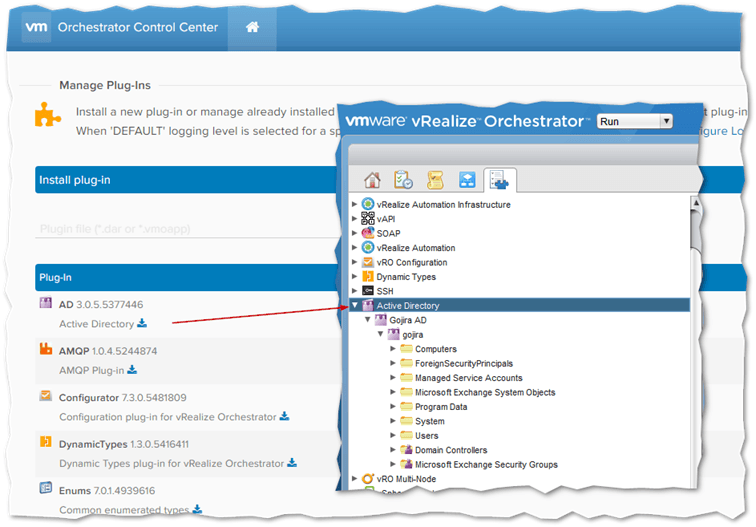The width and height of the screenshot is (756, 527).
Task: Open the Run mode dropdown
Action: pyautogui.click(x=634, y=121)
